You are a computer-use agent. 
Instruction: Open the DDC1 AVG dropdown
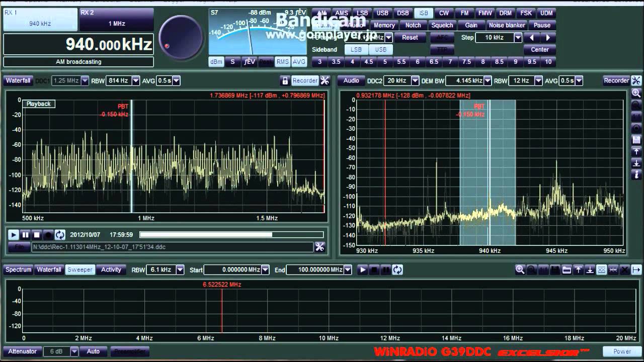click(x=176, y=80)
